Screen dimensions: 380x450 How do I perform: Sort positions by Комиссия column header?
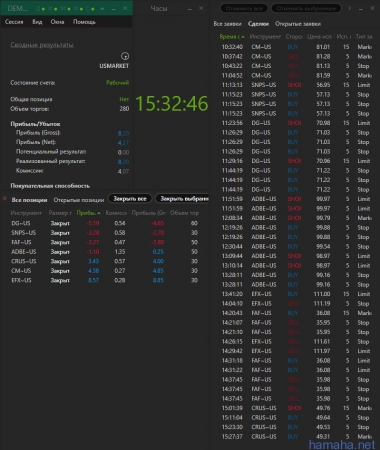coord(116,213)
